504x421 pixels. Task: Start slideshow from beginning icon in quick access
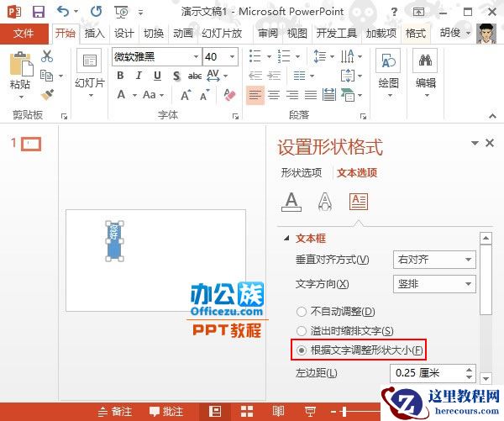(x=122, y=13)
